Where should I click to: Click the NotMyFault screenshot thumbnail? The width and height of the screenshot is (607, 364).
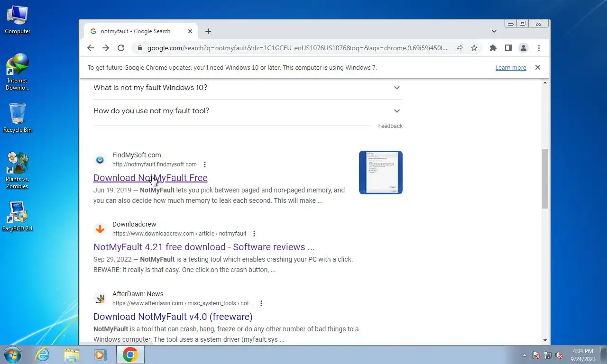[x=381, y=173]
